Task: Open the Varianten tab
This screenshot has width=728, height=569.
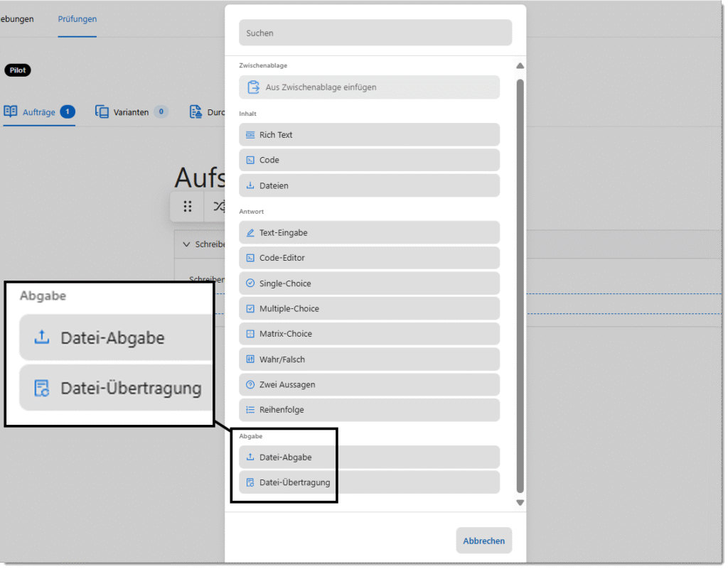Action: click(x=132, y=112)
